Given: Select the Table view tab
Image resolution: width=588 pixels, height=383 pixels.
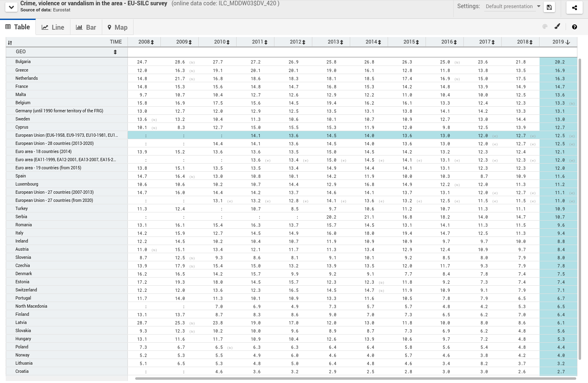Looking at the screenshot, I should [18, 27].
